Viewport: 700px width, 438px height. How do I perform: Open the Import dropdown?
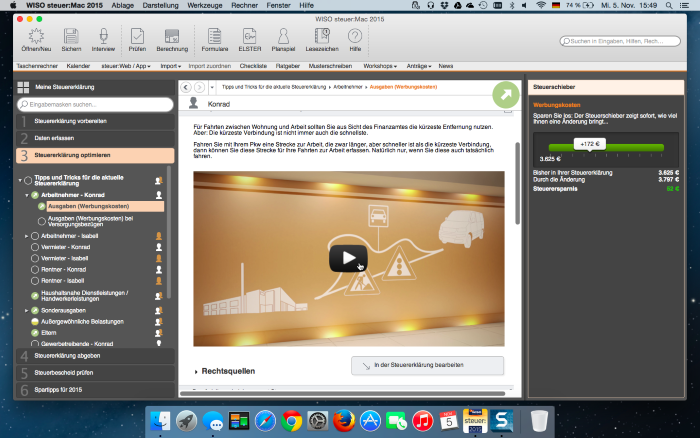pos(171,66)
